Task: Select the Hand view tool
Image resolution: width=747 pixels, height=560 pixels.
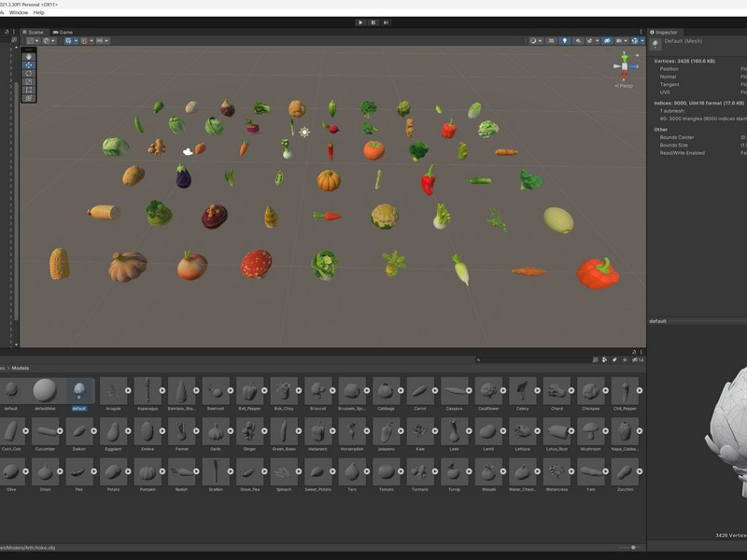Action: [29, 57]
